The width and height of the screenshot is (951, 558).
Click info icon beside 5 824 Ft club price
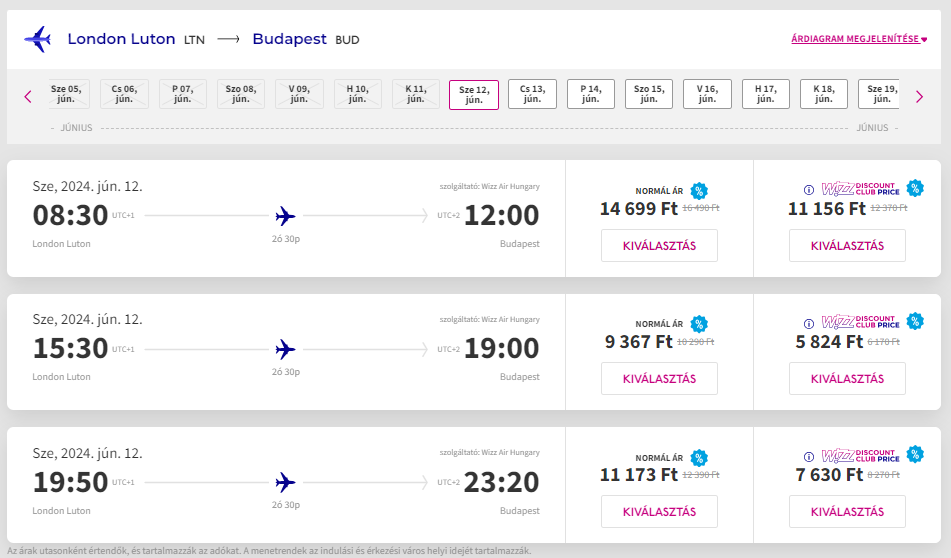pos(808,323)
